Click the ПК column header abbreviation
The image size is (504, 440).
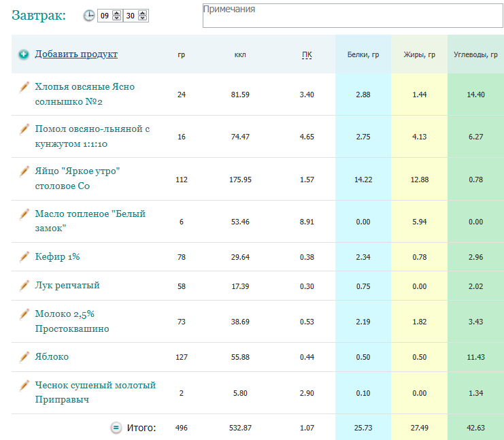[x=307, y=55]
